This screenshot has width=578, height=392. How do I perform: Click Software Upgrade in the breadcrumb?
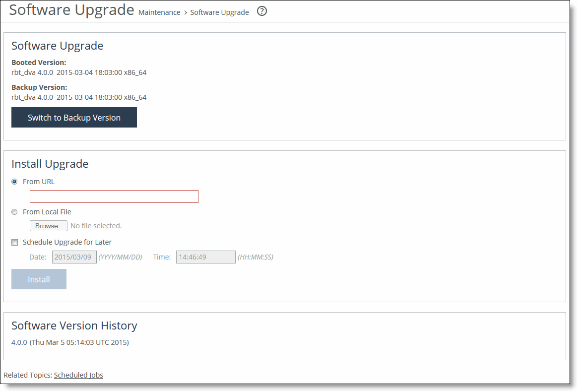tap(219, 12)
